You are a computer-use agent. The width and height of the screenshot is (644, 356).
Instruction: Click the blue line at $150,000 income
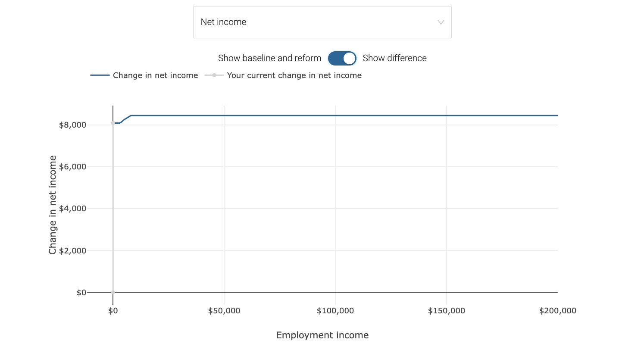(x=447, y=116)
